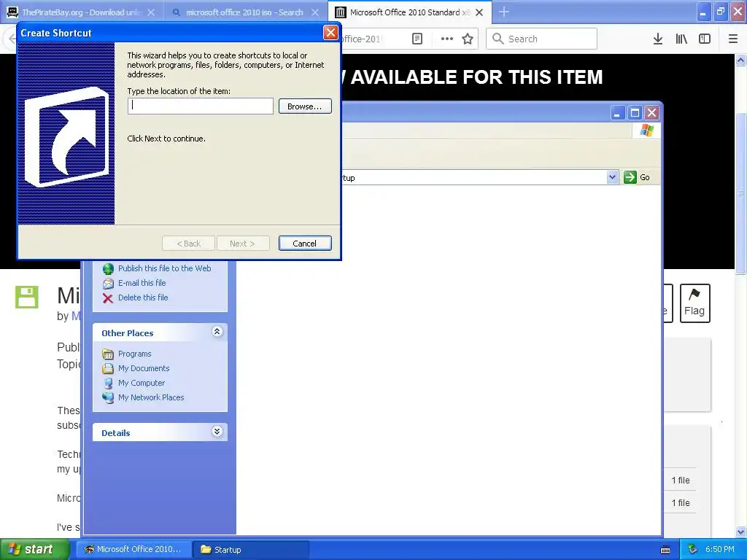Open My Computer in Other Places
This screenshot has width=747, height=560.
pos(142,383)
